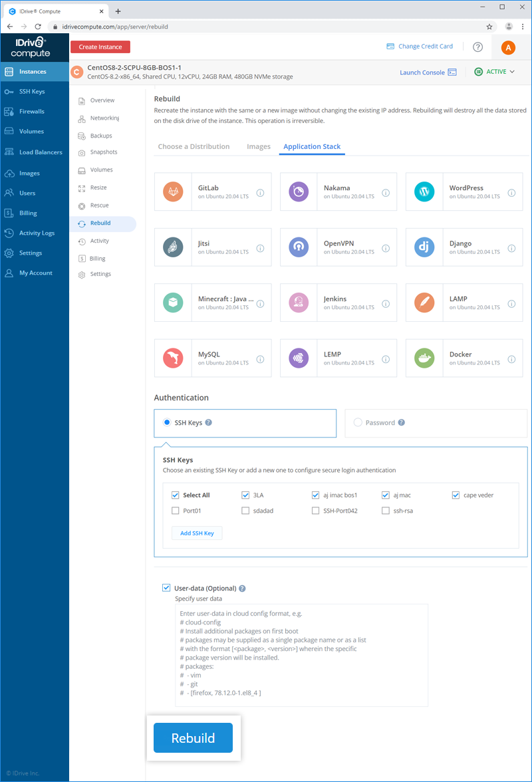The height and width of the screenshot is (782, 532).
Task: Open help for Password authentication
Action: [402, 422]
